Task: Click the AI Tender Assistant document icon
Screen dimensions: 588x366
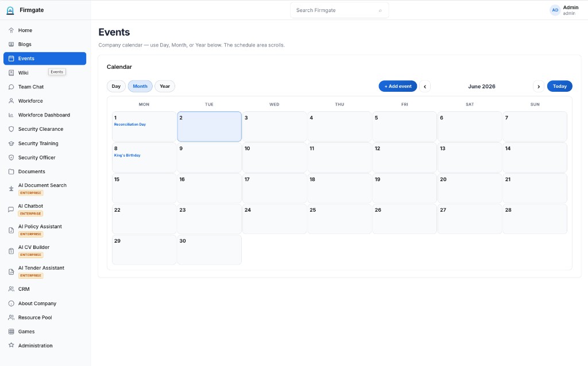Action: (x=11, y=271)
